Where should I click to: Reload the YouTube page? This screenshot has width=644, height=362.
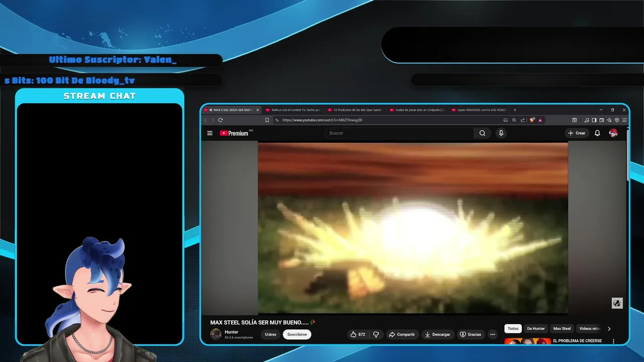[220, 120]
